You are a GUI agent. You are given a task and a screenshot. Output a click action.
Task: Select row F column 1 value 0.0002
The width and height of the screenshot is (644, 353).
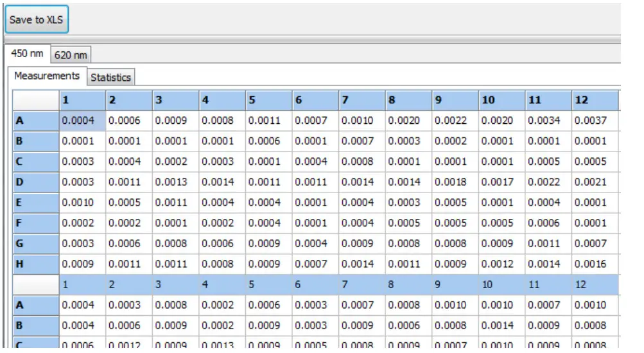point(83,223)
